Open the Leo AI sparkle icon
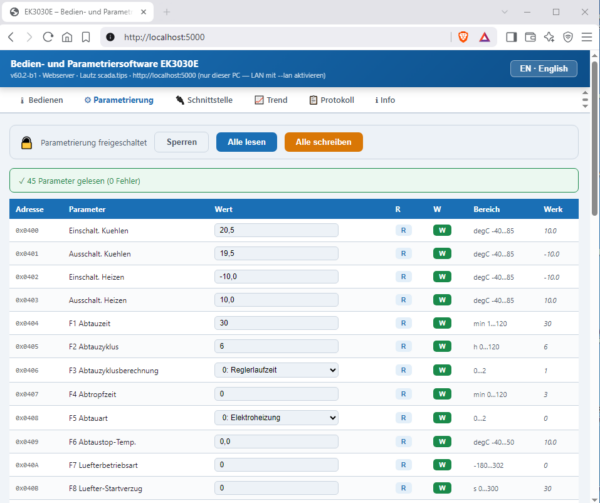 tap(549, 37)
